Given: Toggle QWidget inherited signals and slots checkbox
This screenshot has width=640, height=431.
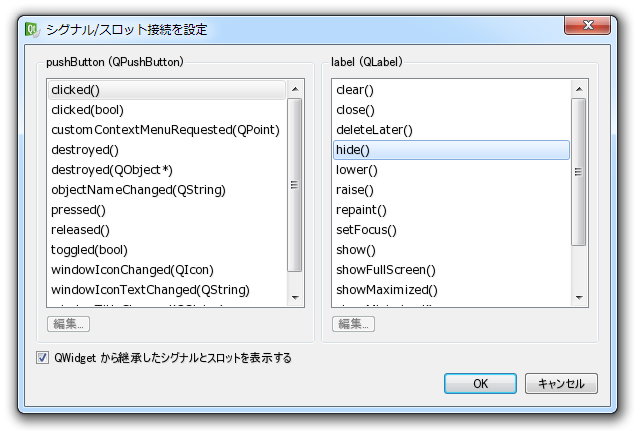Looking at the screenshot, I should tap(42, 358).
